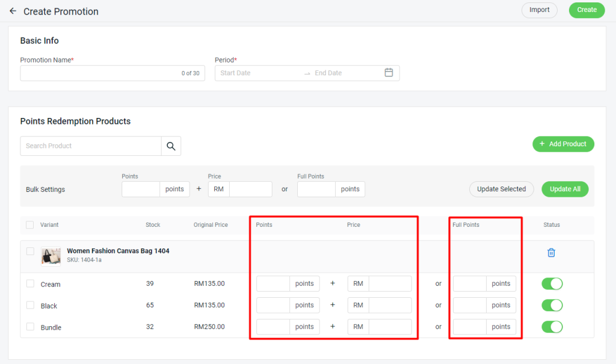
Task: Go back using the arrow icon
Action: 13,11
